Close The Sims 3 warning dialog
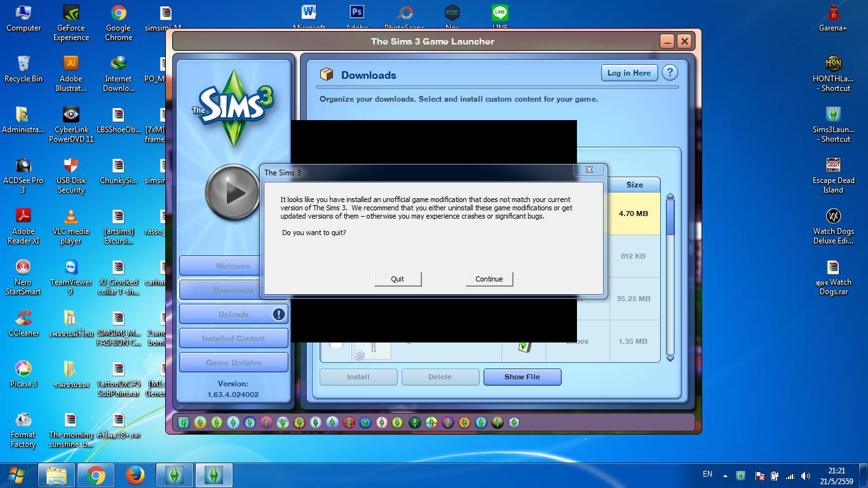The width and height of the screenshot is (868, 488). 589,170
